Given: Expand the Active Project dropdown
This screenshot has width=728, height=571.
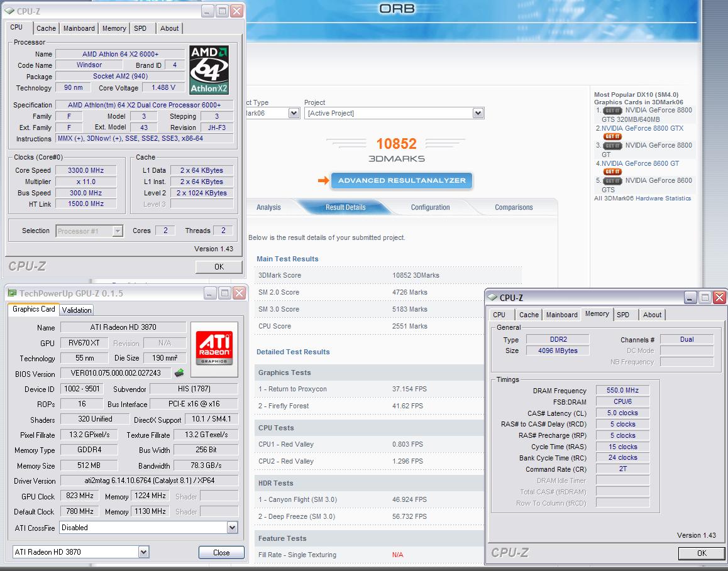Looking at the screenshot, I should coord(478,113).
